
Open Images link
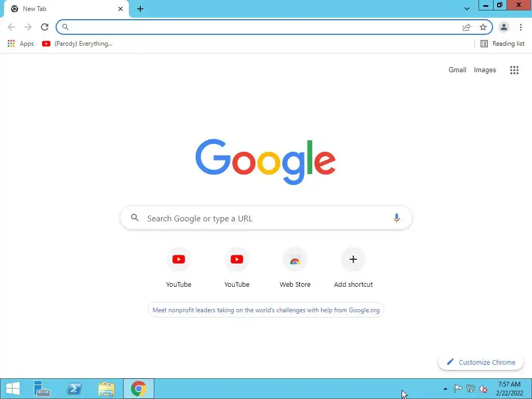point(485,70)
